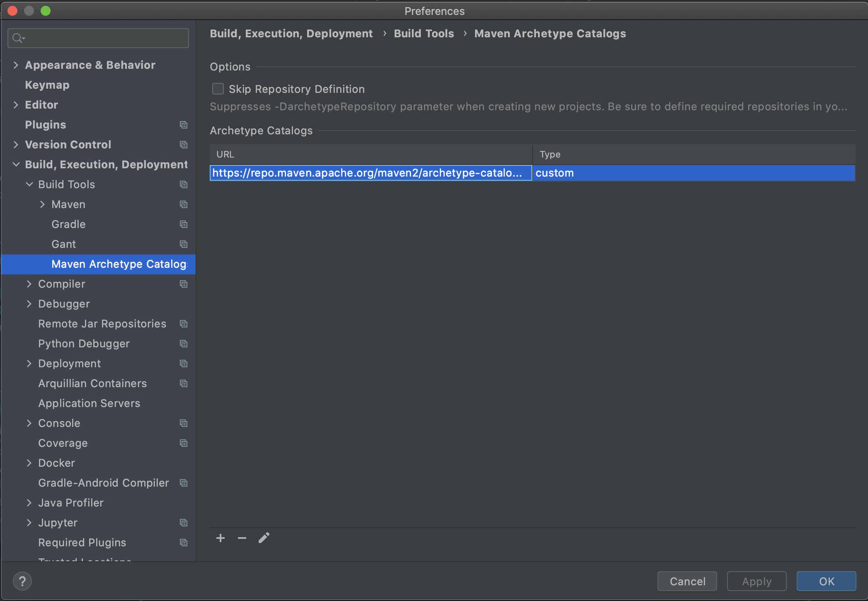This screenshot has width=868, height=601.
Task: Click project-level icon next to Gant
Action: tap(184, 244)
